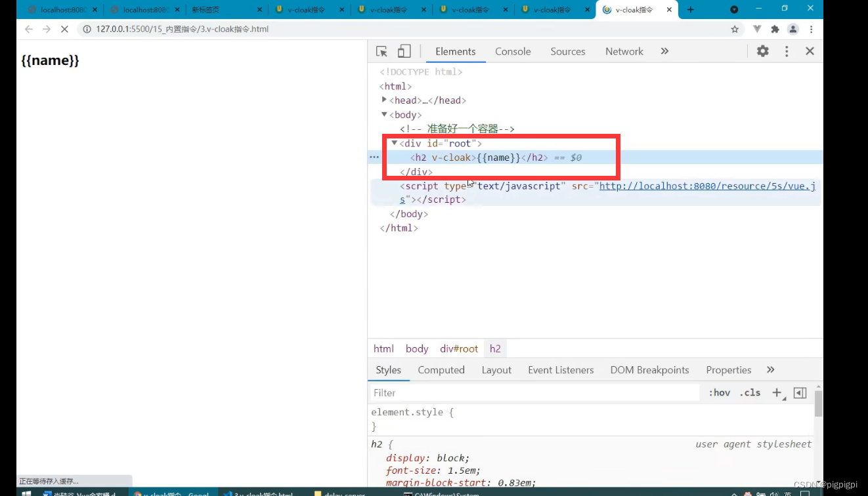Screen dimensions: 868x496
Task: Click the display: block declaration
Action: (428, 458)
